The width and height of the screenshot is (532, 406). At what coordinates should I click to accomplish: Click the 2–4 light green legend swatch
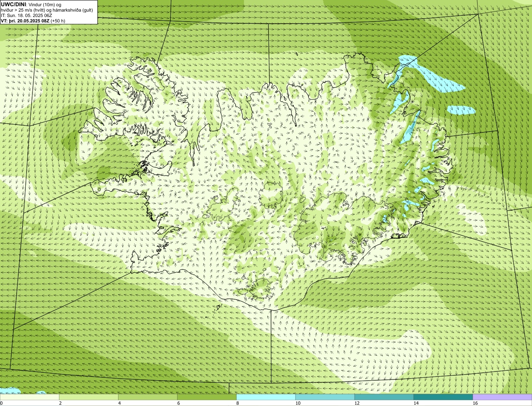(x=89, y=397)
